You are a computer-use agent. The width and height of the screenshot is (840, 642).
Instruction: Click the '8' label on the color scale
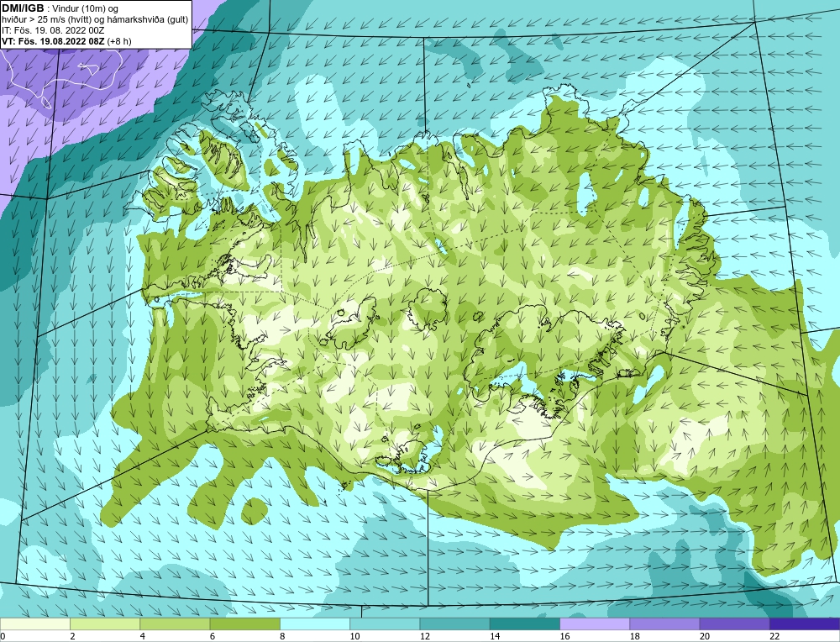tap(282, 636)
